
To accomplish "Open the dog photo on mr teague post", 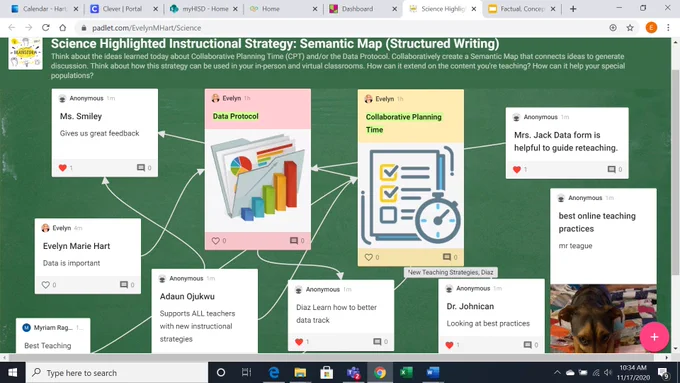I will coord(603,318).
